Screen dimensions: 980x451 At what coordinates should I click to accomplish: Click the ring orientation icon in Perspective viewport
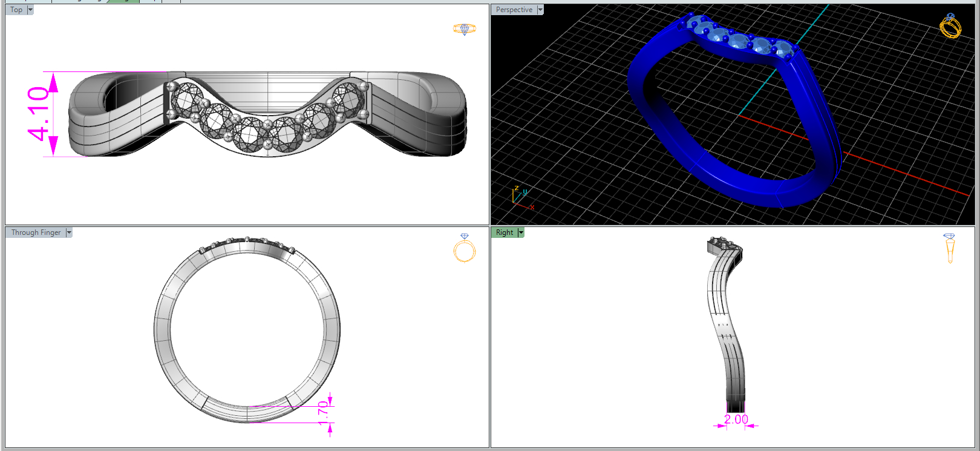click(x=950, y=26)
